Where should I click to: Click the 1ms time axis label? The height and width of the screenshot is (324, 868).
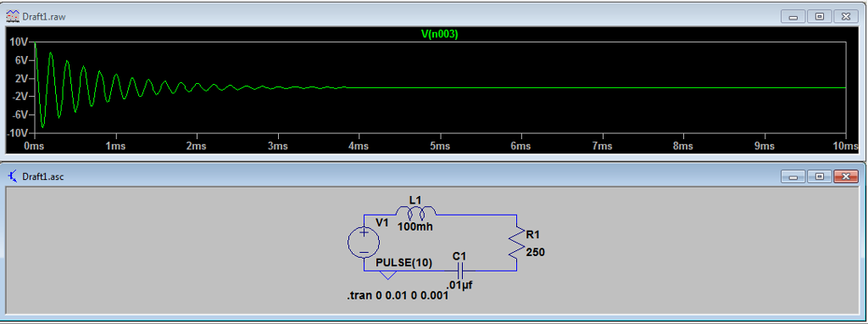pos(115,146)
